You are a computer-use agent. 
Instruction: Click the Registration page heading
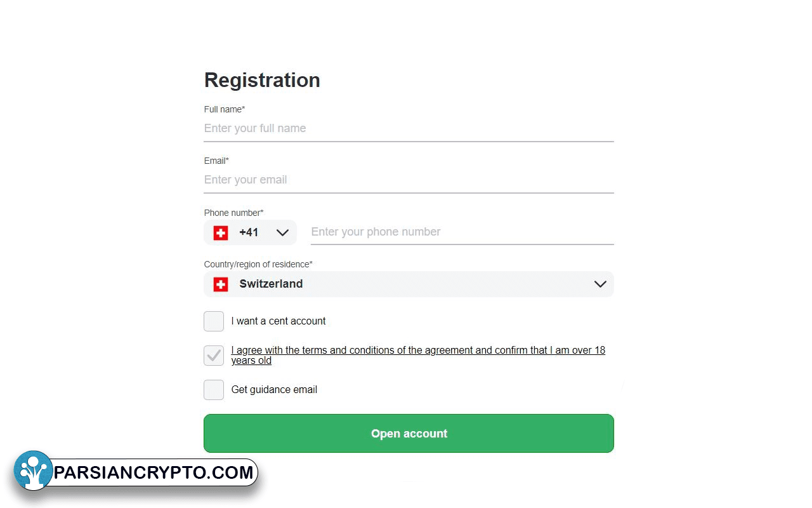click(x=262, y=80)
